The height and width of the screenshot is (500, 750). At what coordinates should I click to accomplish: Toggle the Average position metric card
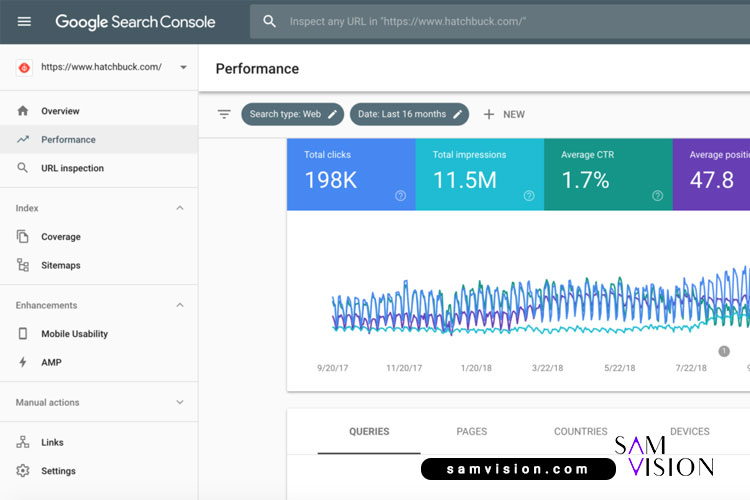pos(711,175)
